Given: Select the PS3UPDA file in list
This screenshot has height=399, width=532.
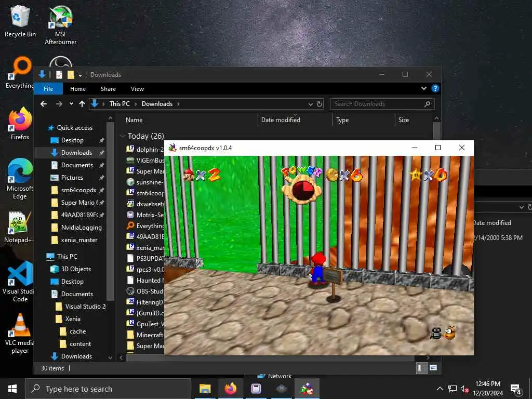Looking at the screenshot, I should (x=145, y=258).
